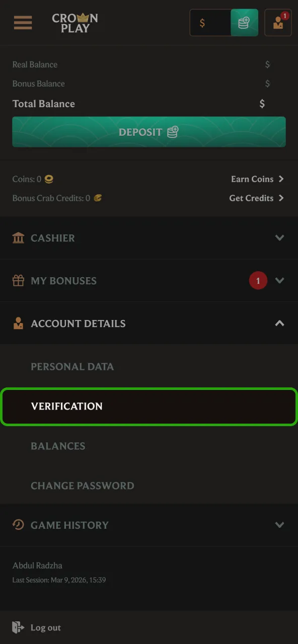Click the gold coin icon next to Coins
Image resolution: width=298 pixels, height=644 pixels.
click(x=48, y=179)
